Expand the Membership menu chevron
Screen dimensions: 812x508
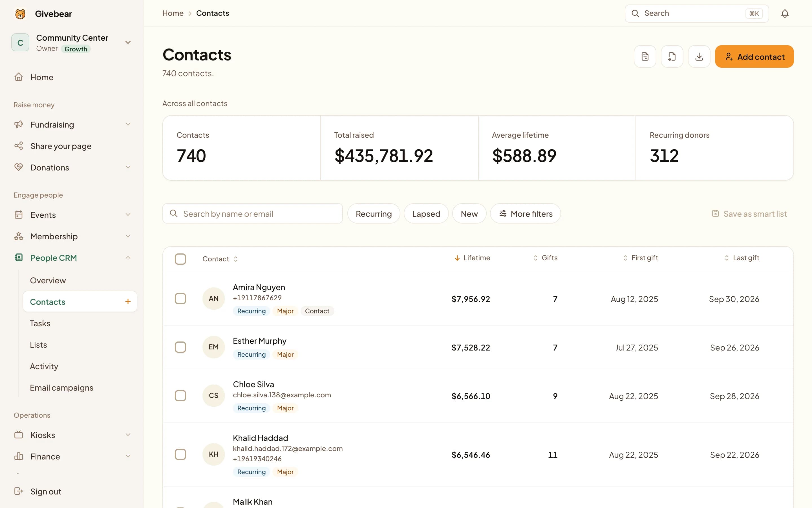coord(128,236)
